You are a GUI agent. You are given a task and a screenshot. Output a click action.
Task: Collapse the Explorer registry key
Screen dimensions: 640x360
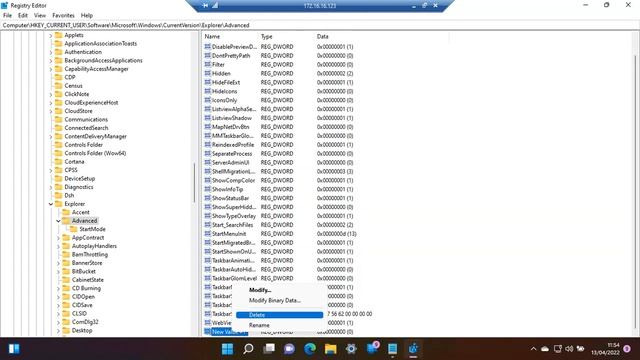coord(51,204)
